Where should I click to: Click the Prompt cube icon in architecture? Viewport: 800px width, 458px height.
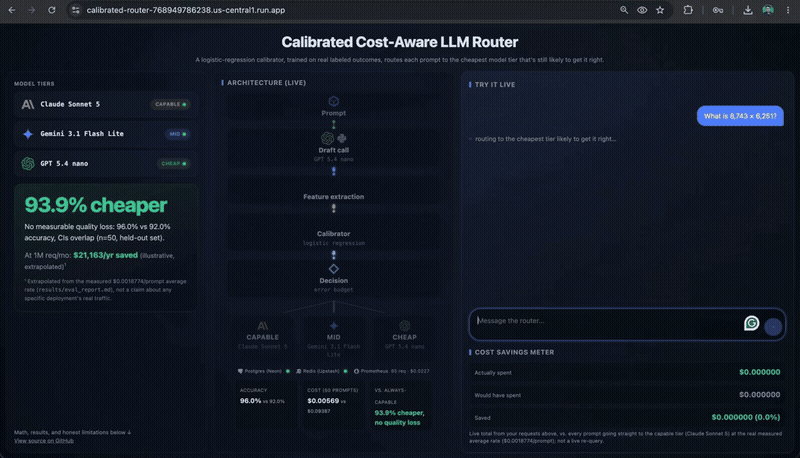click(x=334, y=101)
